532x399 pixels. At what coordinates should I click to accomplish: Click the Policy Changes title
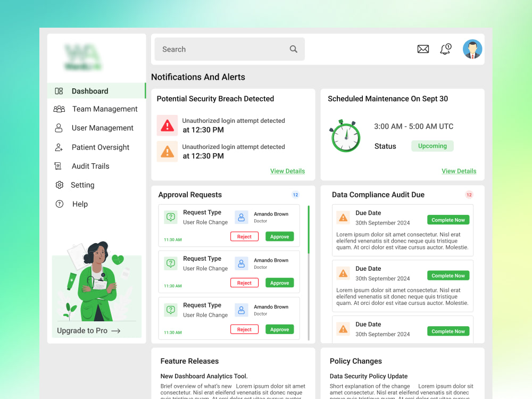355,361
